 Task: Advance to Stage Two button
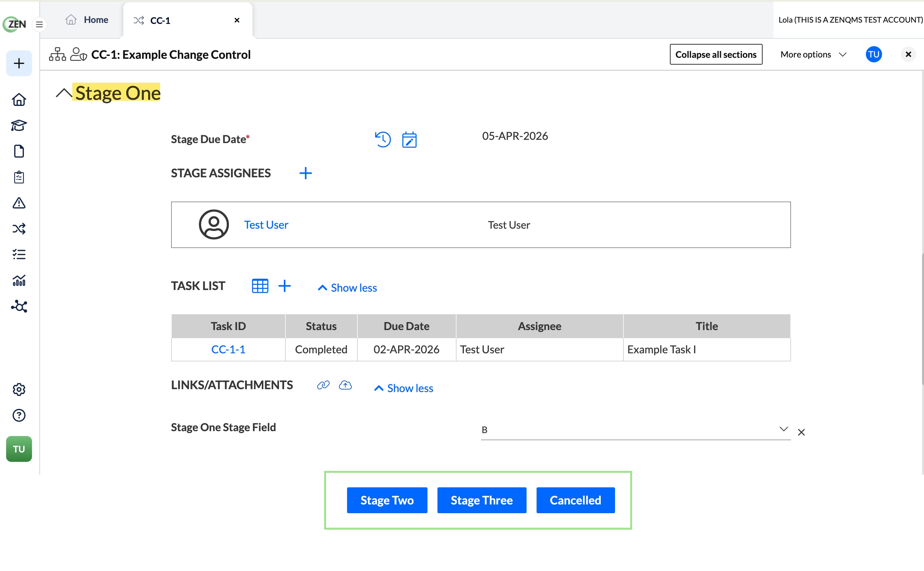point(387,500)
